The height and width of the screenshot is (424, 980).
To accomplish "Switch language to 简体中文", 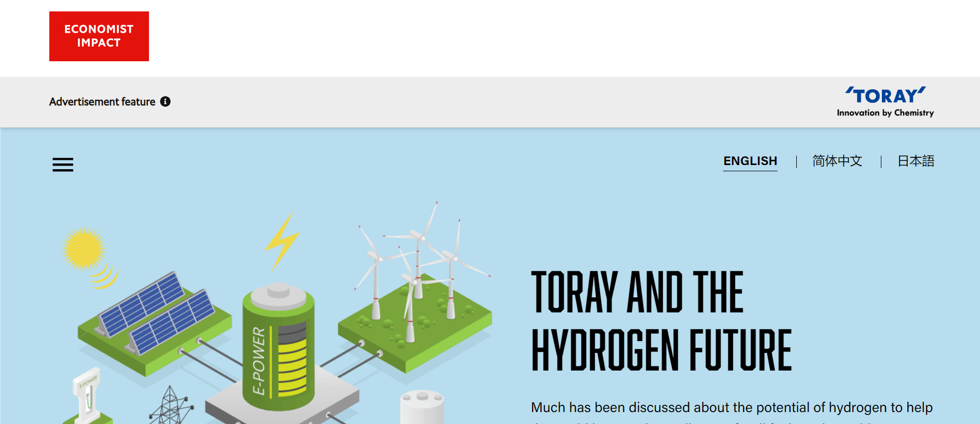I will coord(837,161).
